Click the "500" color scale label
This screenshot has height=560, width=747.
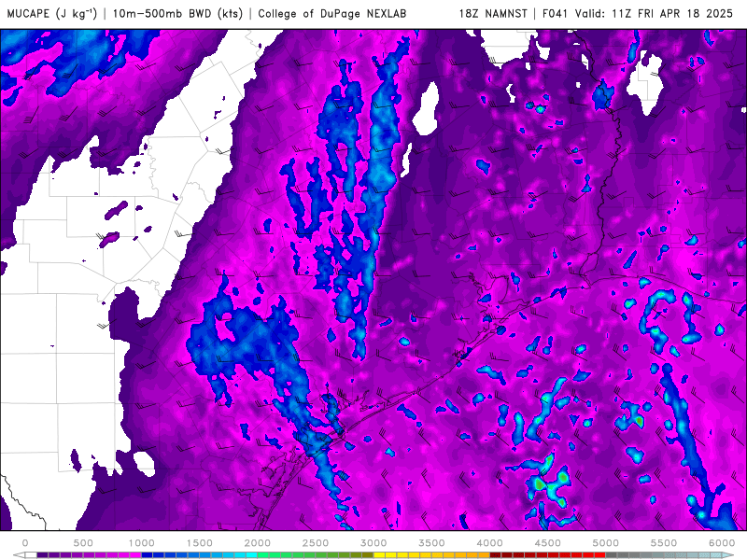pyautogui.click(x=83, y=543)
